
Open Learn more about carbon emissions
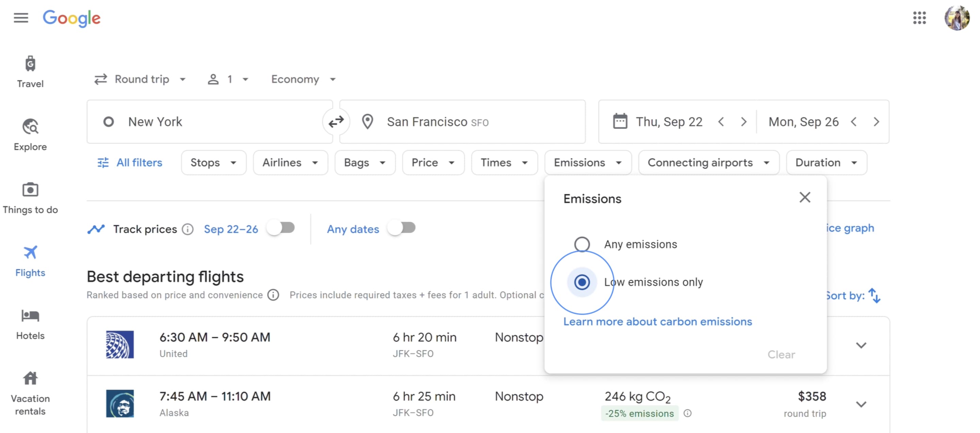click(x=657, y=321)
